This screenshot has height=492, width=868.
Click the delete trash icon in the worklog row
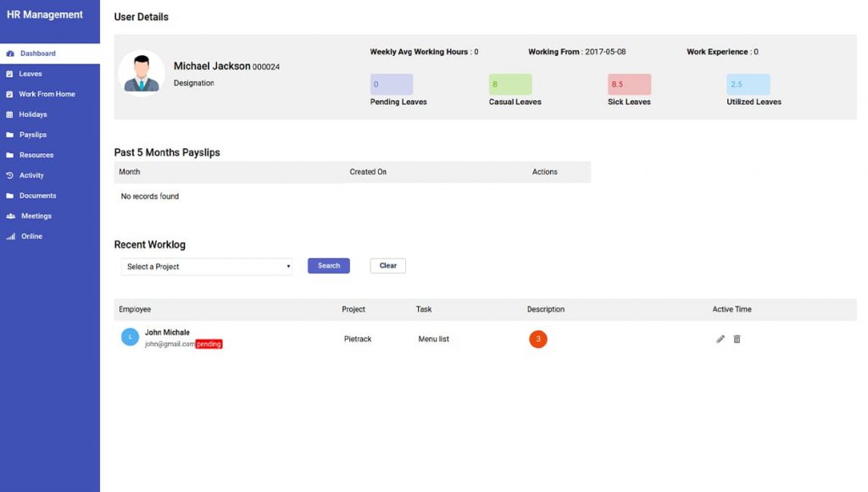click(x=737, y=339)
